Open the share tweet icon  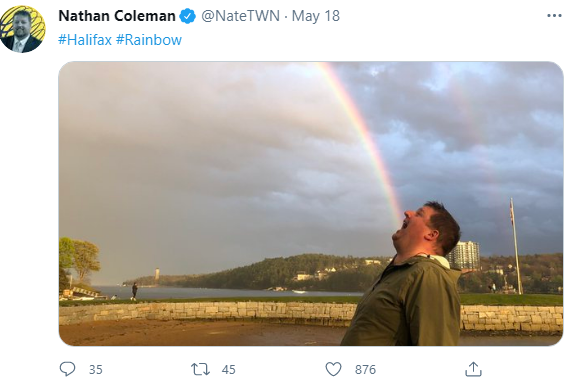[473, 369]
